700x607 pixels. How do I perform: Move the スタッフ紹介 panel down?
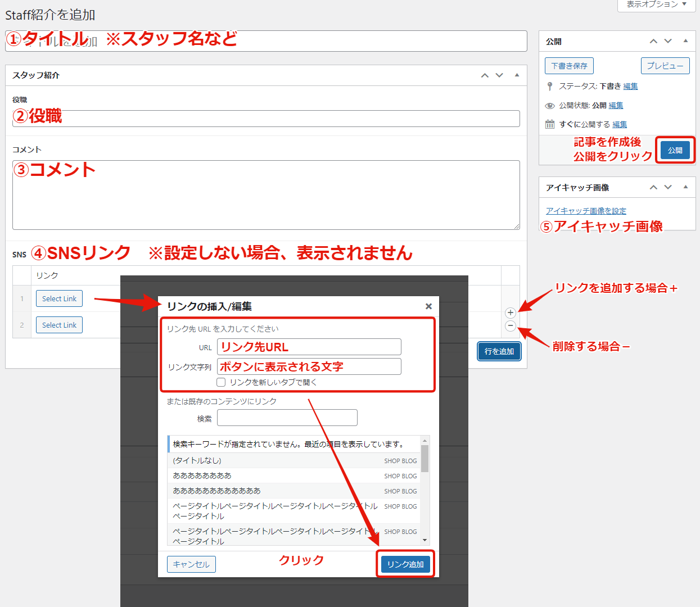click(x=499, y=75)
